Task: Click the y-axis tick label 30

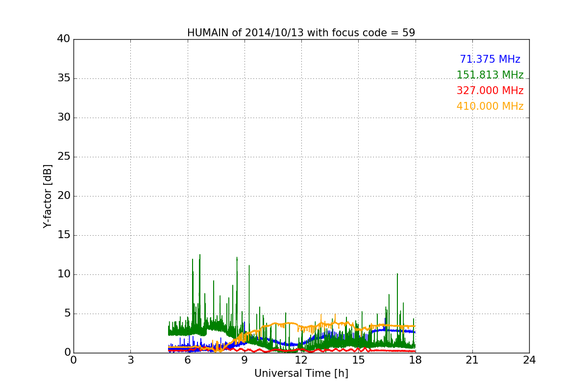Action: [63, 118]
